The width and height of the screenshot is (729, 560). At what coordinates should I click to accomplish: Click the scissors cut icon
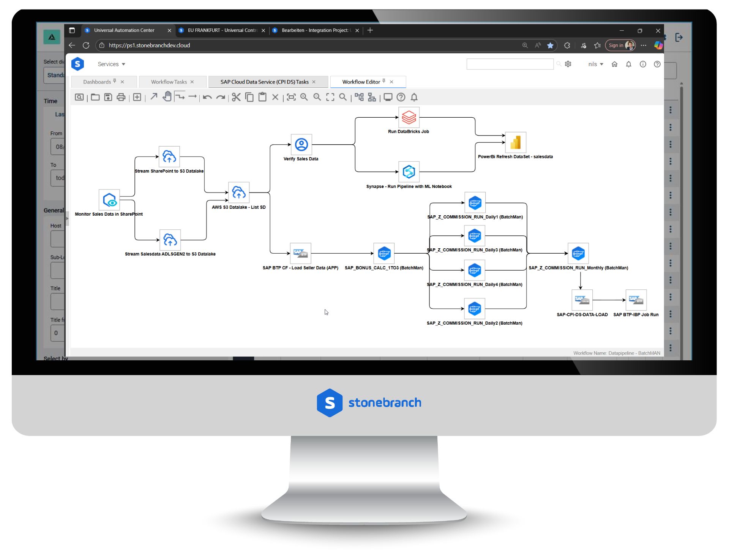(x=236, y=97)
